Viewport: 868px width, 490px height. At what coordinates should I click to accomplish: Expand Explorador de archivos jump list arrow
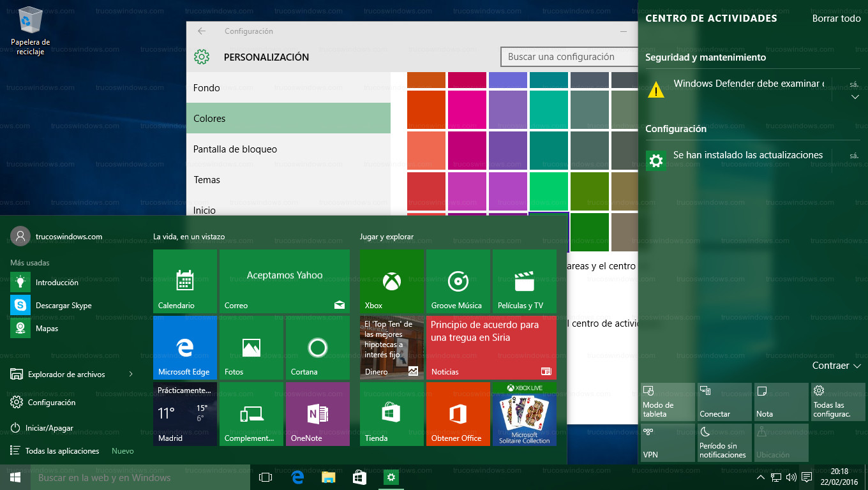point(131,375)
